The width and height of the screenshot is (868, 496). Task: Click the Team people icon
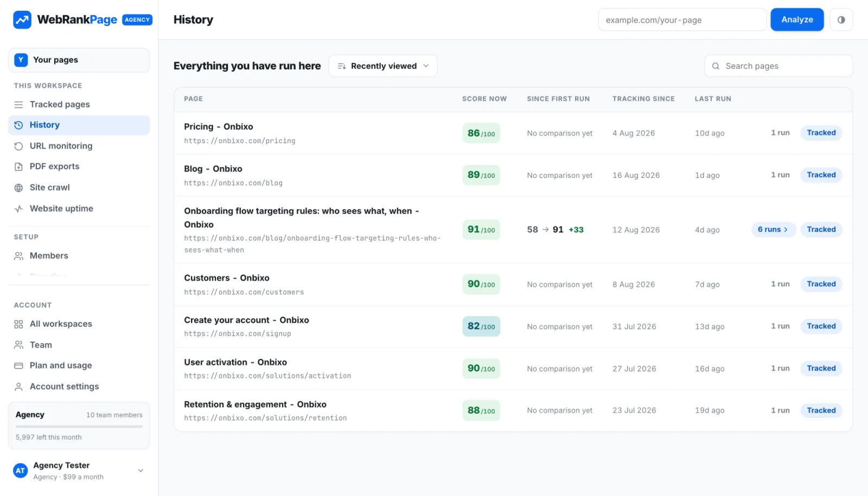click(x=18, y=345)
